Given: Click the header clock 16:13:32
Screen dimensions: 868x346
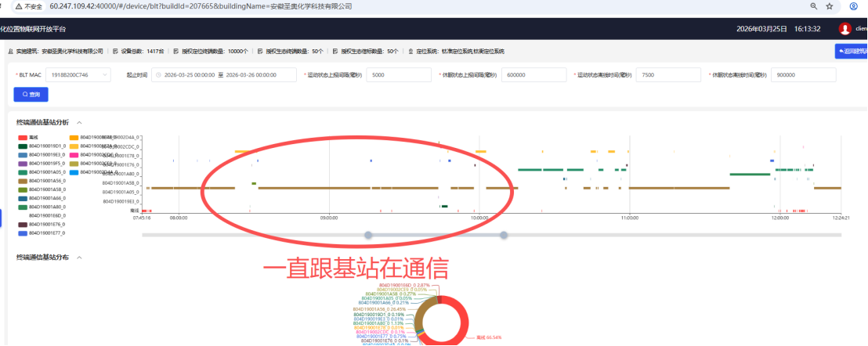Looking at the screenshot, I should point(807,29).
